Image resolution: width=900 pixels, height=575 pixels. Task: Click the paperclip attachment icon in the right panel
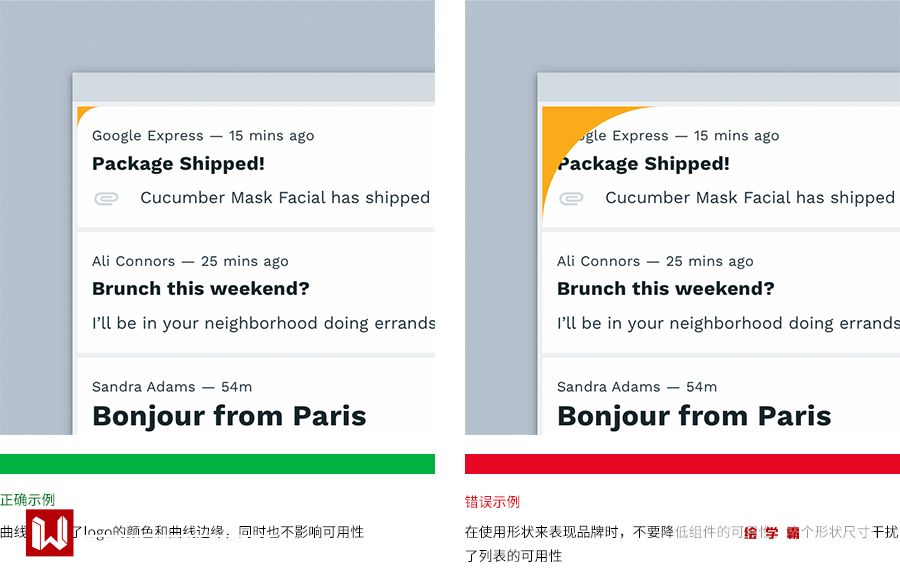click(x=571, y=198)
